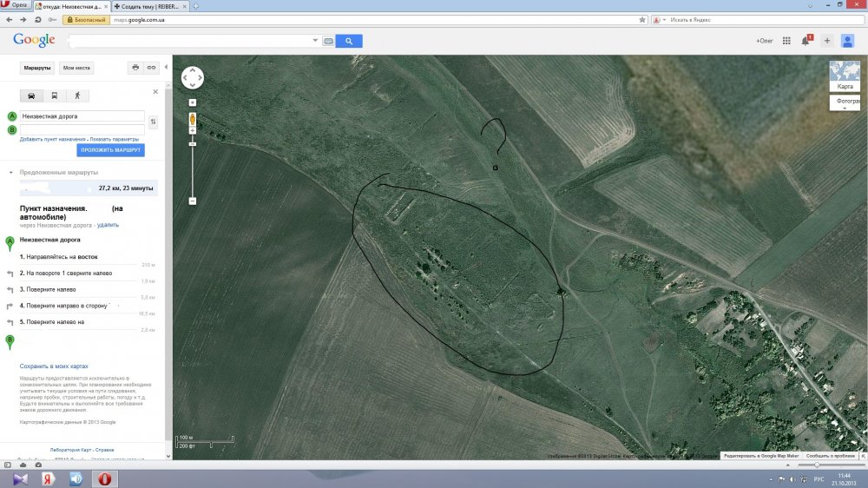This screenshot has width=868, height=488.
Task: Open Google notifications bell
Action: click(806, 41)
